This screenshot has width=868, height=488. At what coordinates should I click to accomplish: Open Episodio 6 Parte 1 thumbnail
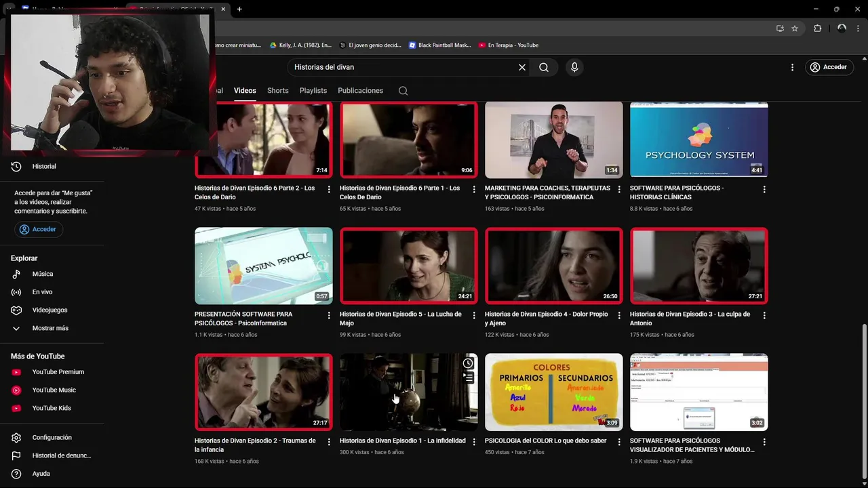pyautogui.click(x=408, y=140)
